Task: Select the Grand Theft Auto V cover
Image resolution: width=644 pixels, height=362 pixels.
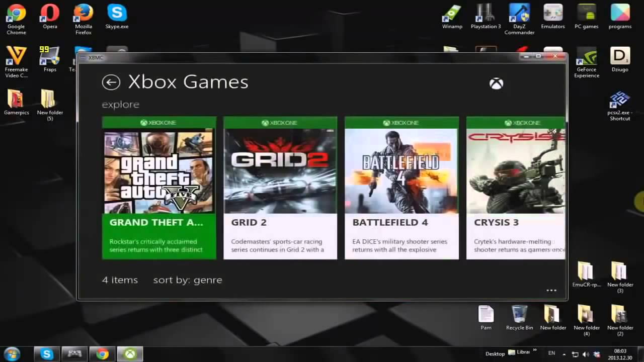Action: click(159, 171)
